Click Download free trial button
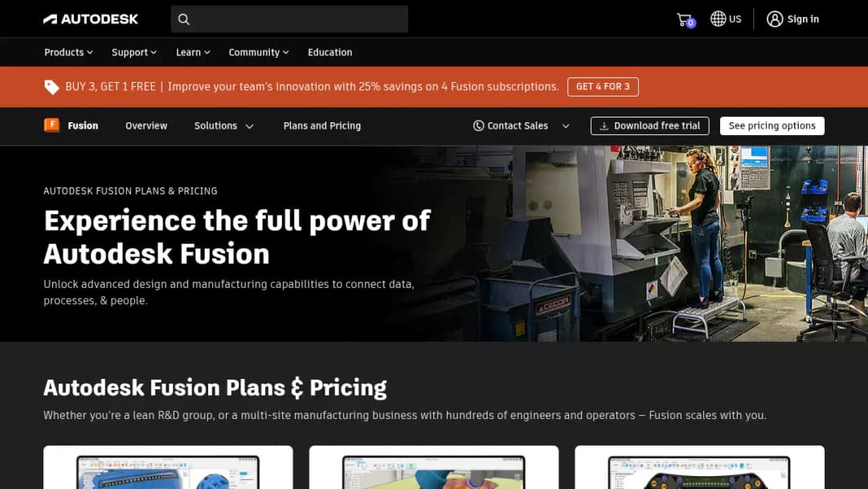 coord(650,125)
